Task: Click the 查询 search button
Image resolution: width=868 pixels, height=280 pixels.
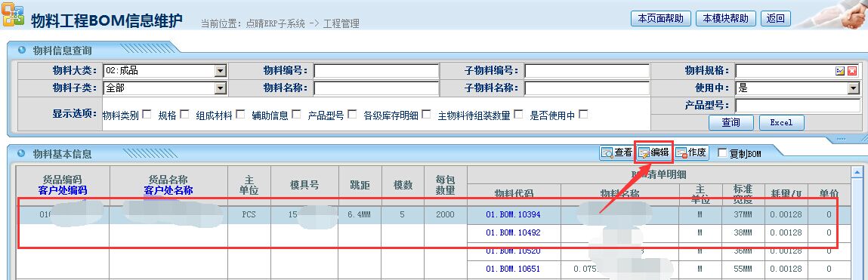Action: click(731, 122)
